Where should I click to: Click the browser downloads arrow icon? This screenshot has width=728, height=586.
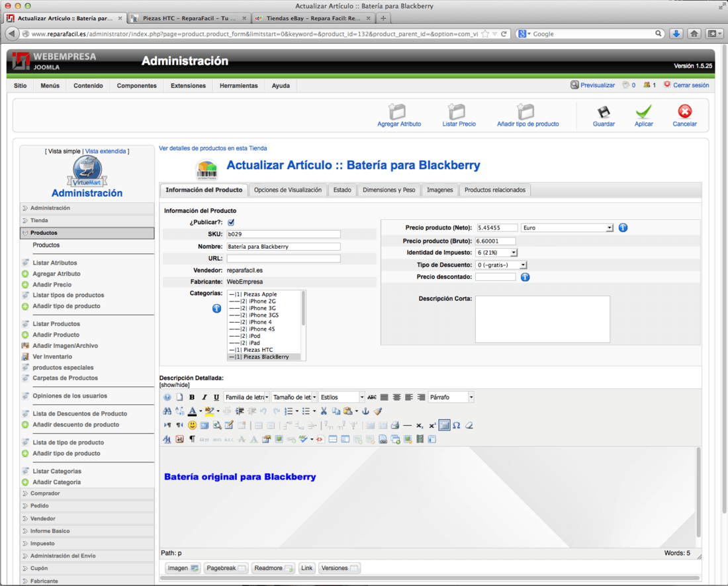tap(676, 34)
